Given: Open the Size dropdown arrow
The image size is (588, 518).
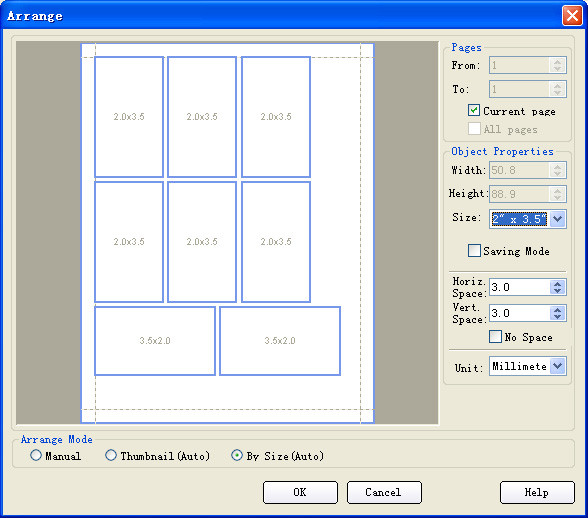Looking at the screenshot, I should coord(558,219).
